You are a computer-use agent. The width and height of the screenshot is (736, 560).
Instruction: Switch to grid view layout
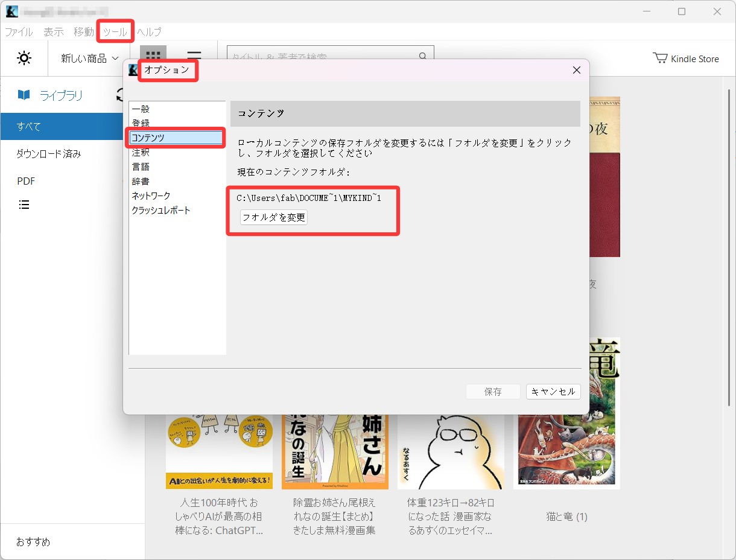[153, 54]
